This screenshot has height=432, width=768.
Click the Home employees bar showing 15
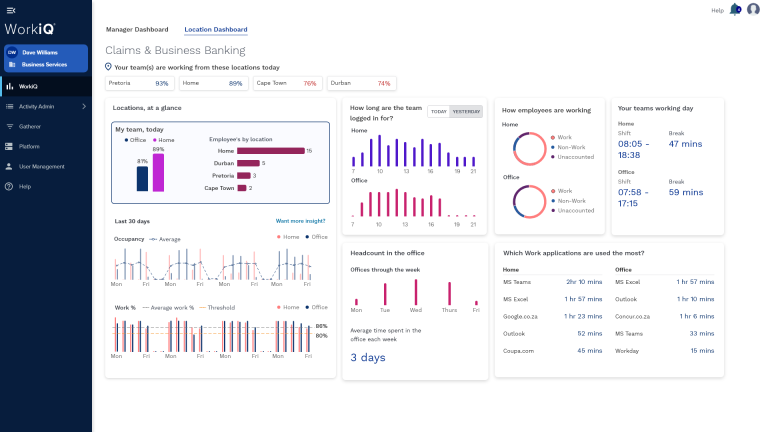coord(271,151)
